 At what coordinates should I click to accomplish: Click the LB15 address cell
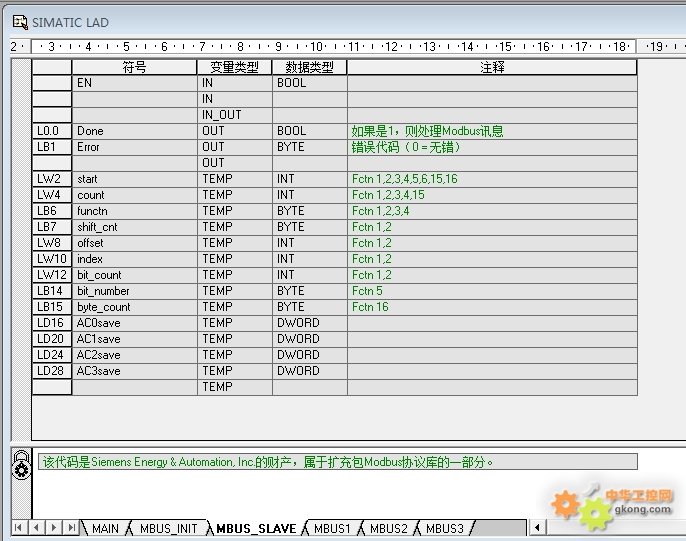click(52, 307)
